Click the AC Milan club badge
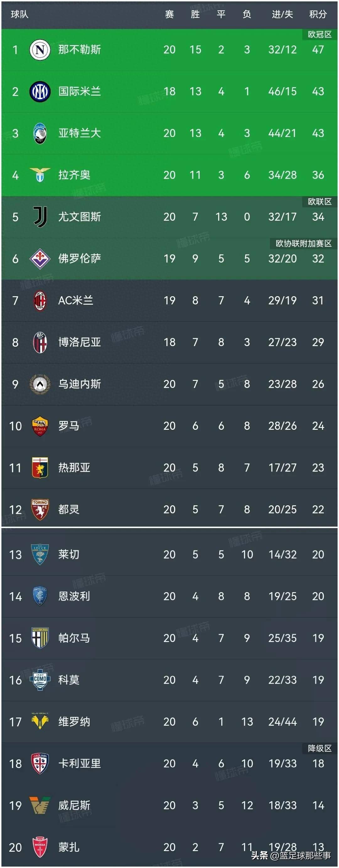339x868 pixels. click(40, 301)
